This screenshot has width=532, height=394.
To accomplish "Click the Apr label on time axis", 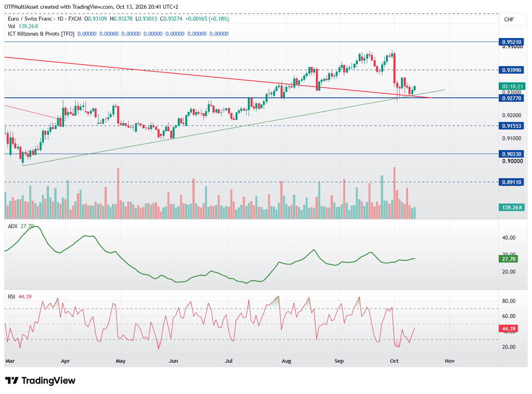I will coord(65,361).
